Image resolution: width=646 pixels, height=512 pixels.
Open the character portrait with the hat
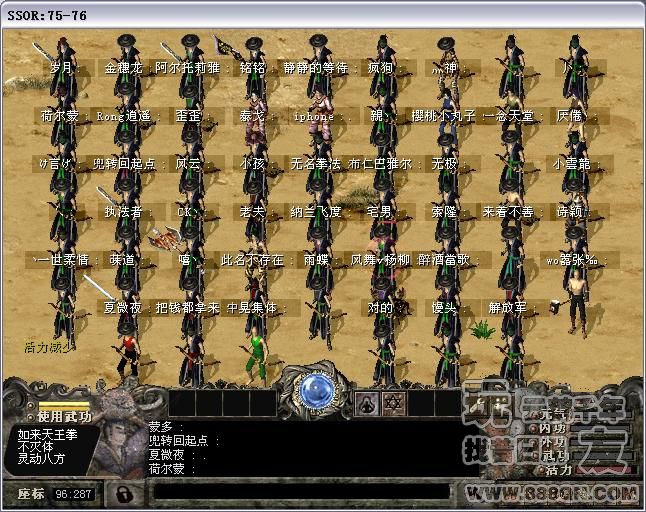[117, 437]
